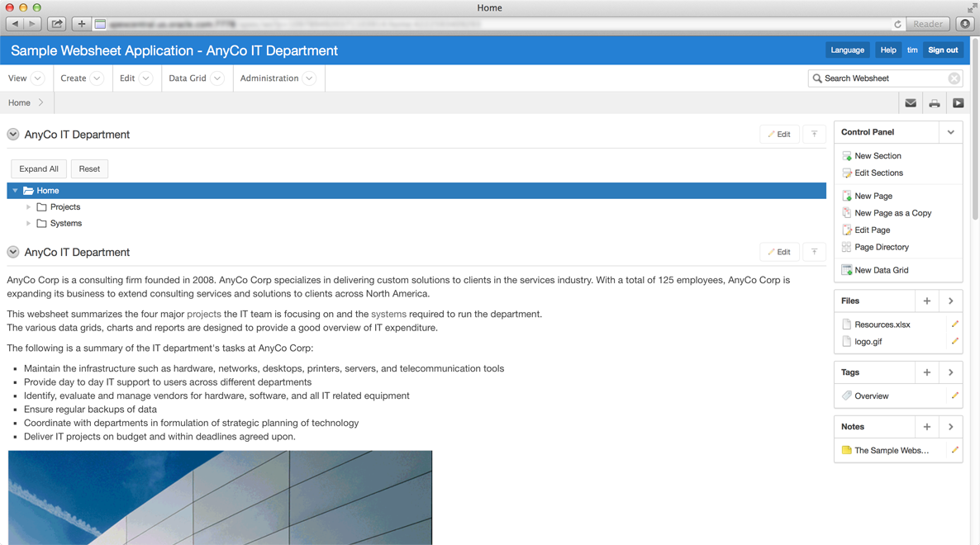
Task: Click the browser reload icon
Action: (897, 24)
